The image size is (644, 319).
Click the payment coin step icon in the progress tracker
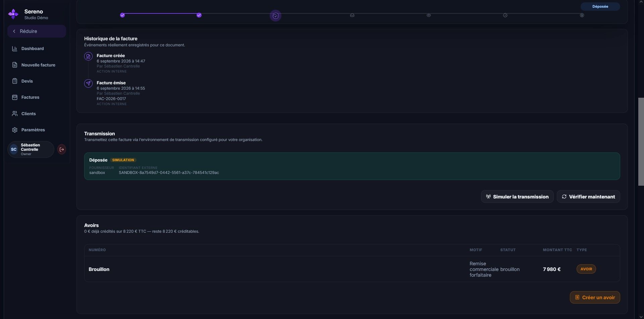[x=582, y=15]
